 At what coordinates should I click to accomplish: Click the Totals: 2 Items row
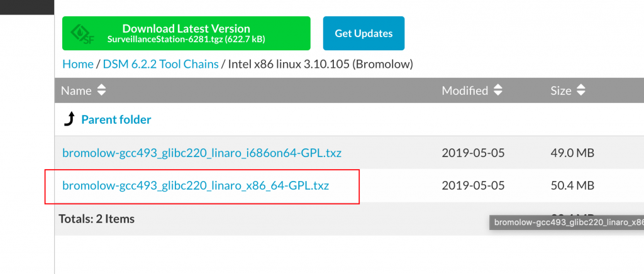pos(349,219)
